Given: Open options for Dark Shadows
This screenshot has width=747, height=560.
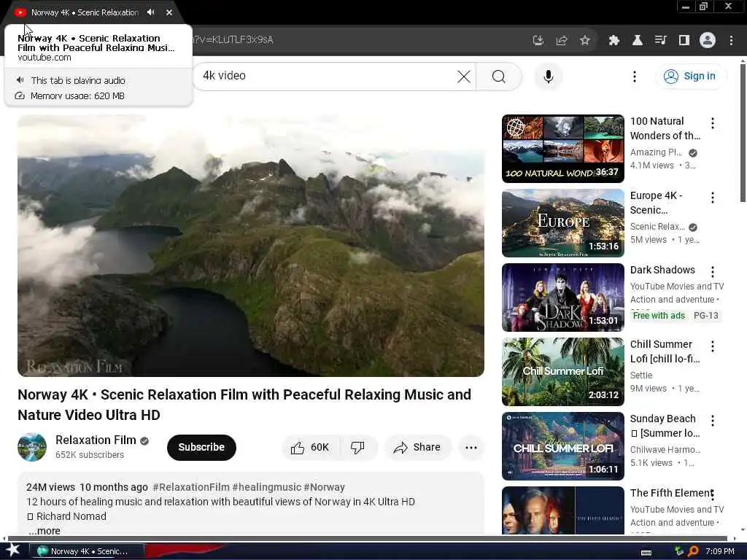Looking at the screenshot, I should point(713,272).
